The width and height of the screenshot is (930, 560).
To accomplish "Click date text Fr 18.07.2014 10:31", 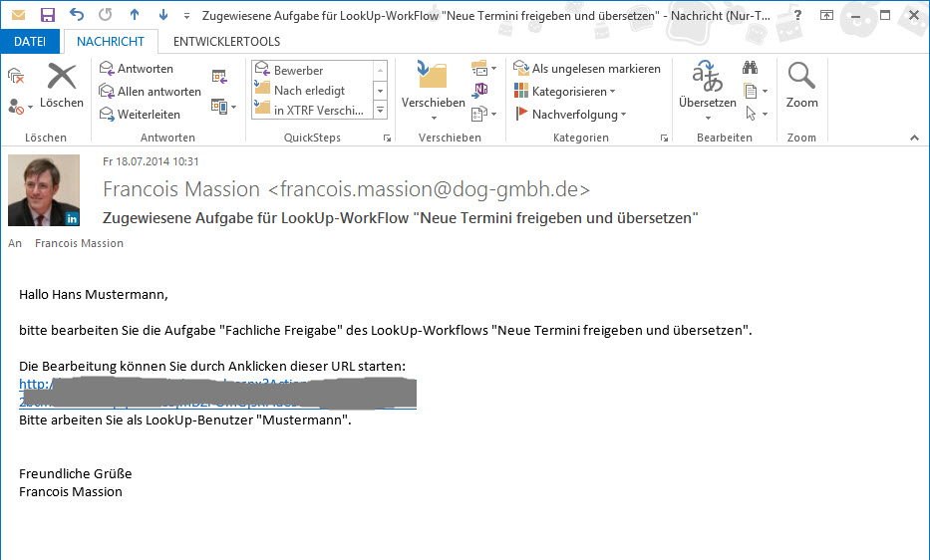I will (x=151, y=161).
